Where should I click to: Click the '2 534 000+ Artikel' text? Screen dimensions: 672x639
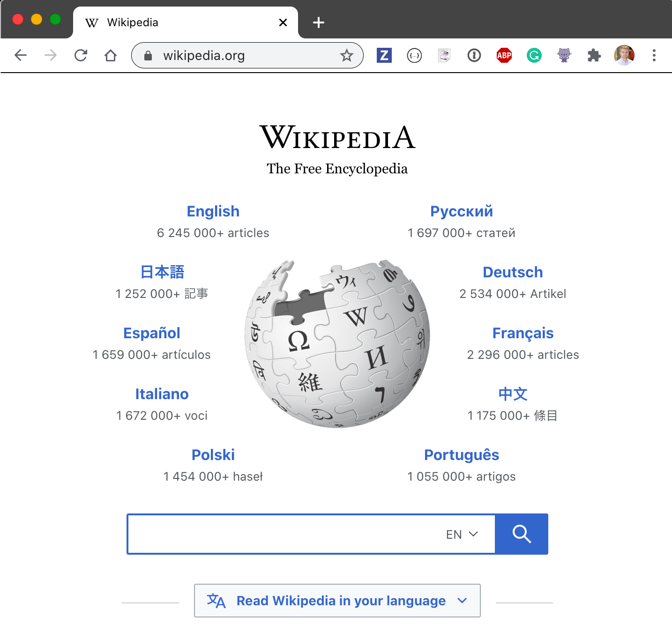pyautogui.click(x=513, y=294)
